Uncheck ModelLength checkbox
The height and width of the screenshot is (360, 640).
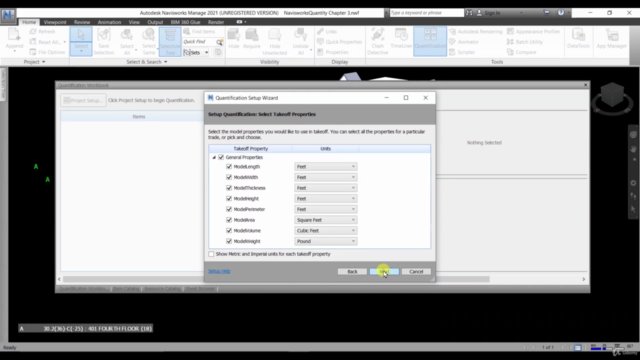(x=229, y=167)
